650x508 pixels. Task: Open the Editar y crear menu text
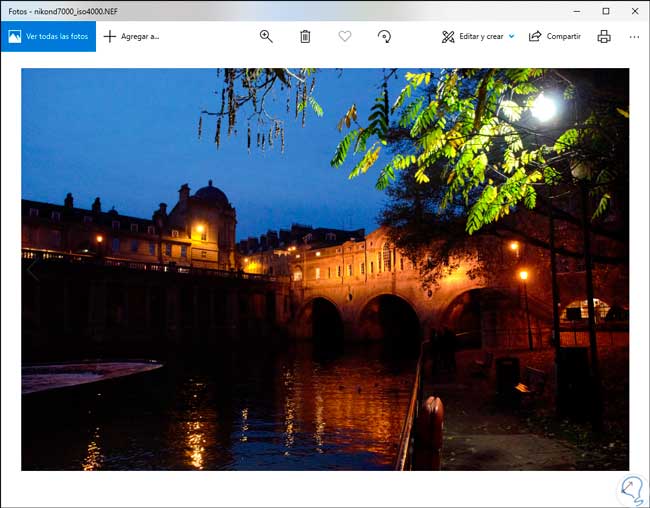click(481, 36)
